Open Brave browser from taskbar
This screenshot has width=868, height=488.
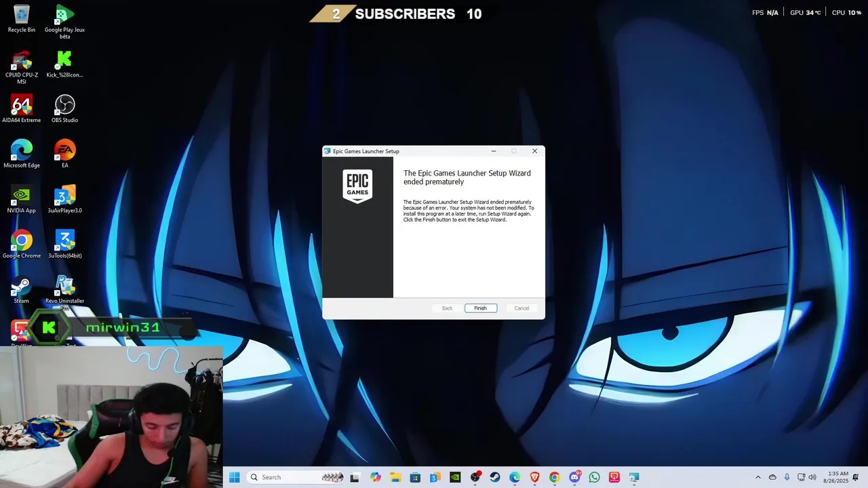click(x=534, y=477)
